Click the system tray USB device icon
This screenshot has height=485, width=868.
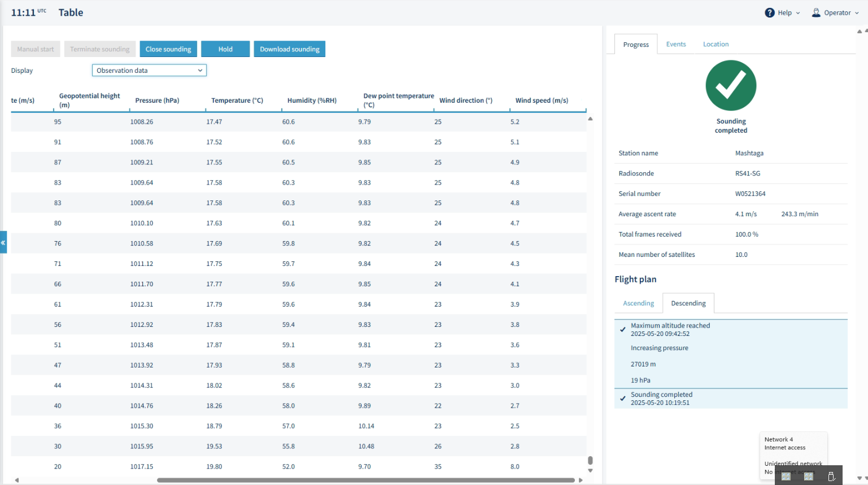[x=831, y=477]
